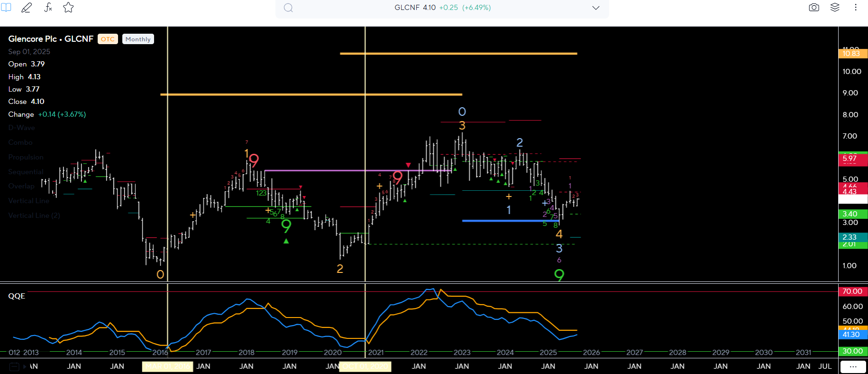Open the calendar date picker icon
This screenshot has height=374, width=868.
[14, 366]
